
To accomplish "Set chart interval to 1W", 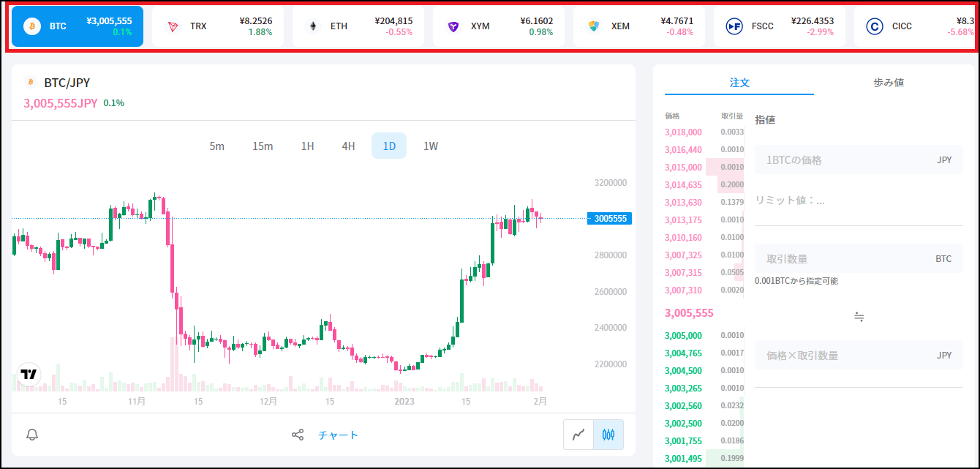I will coord(431,146).
